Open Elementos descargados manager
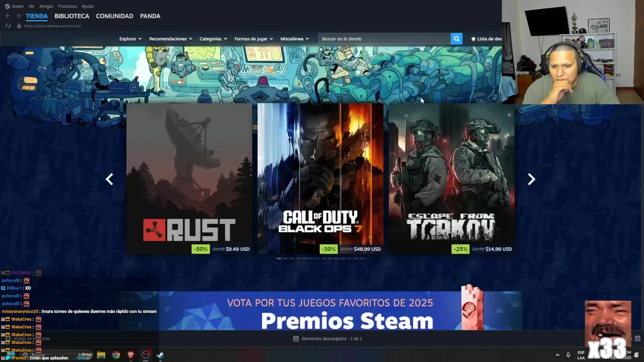The width and height of the screenshot is (644, 362). point(332,339)
